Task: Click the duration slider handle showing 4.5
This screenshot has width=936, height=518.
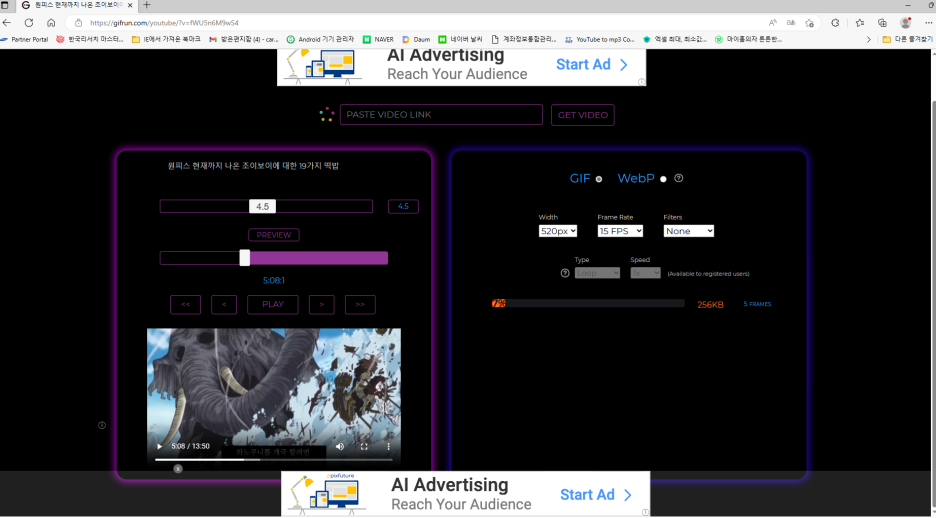Action: [x=263, y=206]
